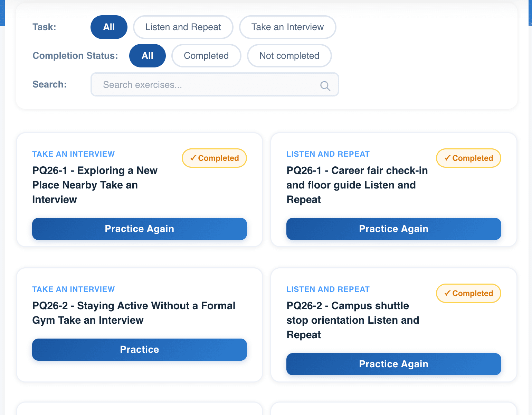Start Practice for Staying Active Without a Gym
This screenshot has height=415, width=532.
[x=139, y=350]
